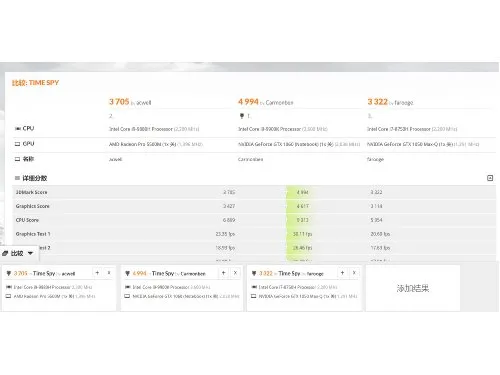
Task: Remove the 3705 acwell result with X
Action: (109, 273)
